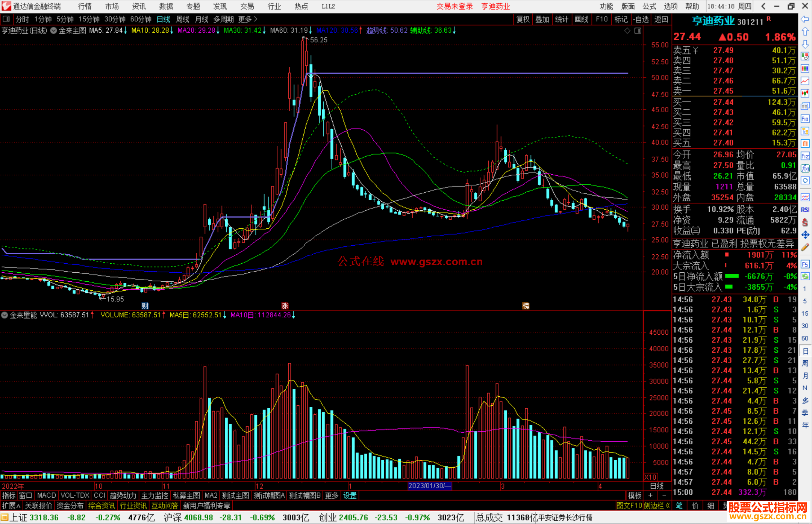Screen dimensions: 812x524
Task: Click the navigate-back chevron in title bar
Action: pos(763,6)
